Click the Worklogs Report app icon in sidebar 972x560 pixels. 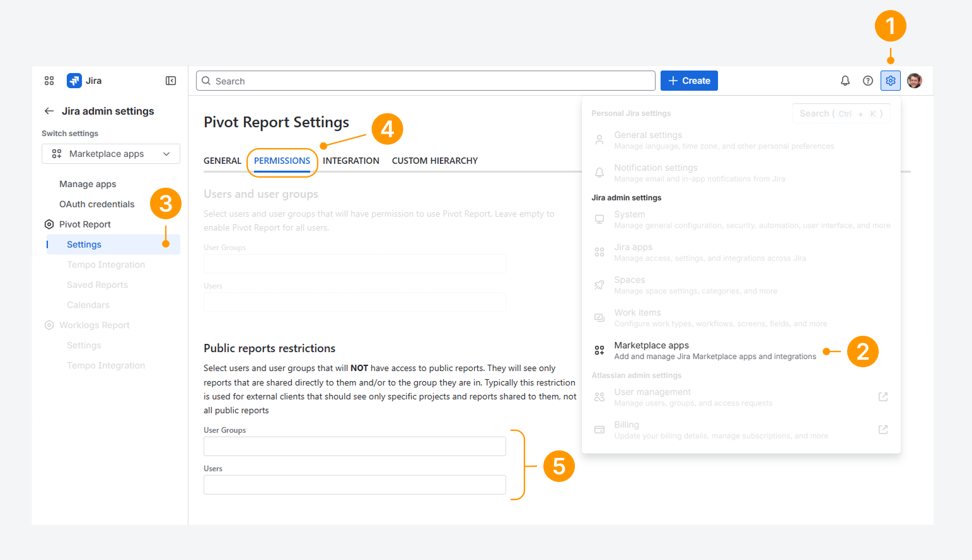49,325
